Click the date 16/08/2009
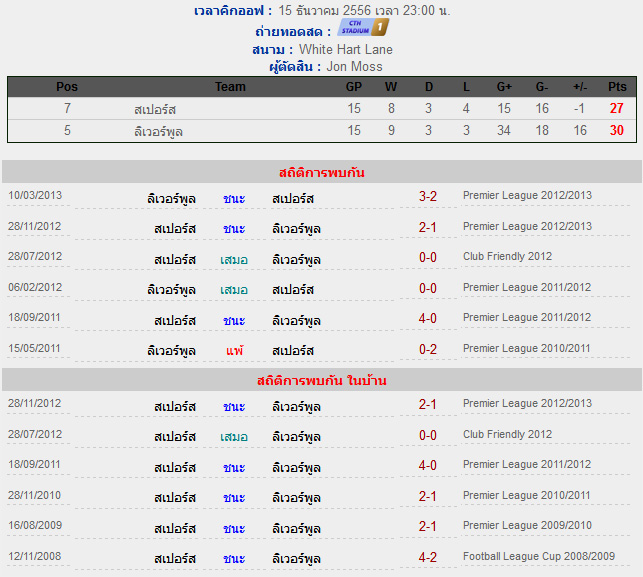Image resolution: width=643 pixels, height=577 pixels. (x=35, y=525)
